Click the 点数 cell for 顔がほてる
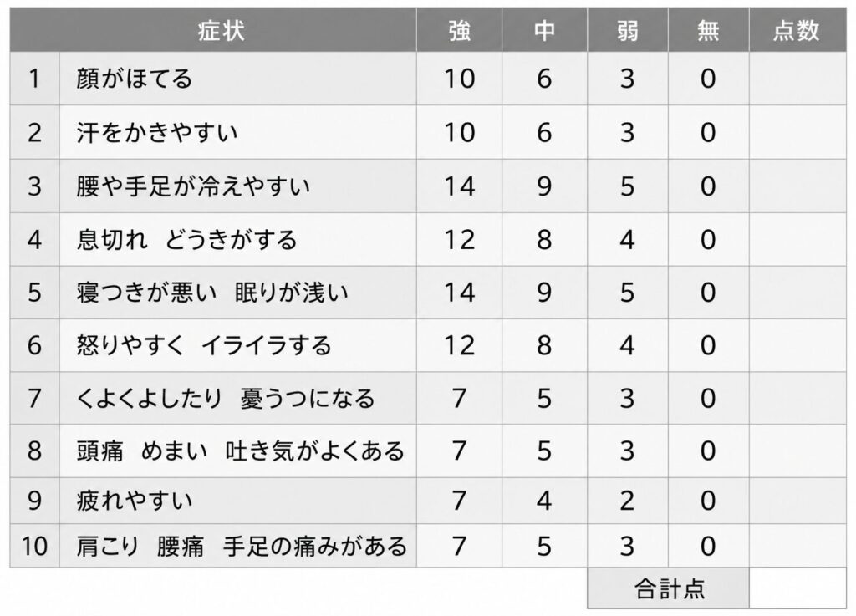This screenshot has height=616, width=856. [x=797, y=79]
